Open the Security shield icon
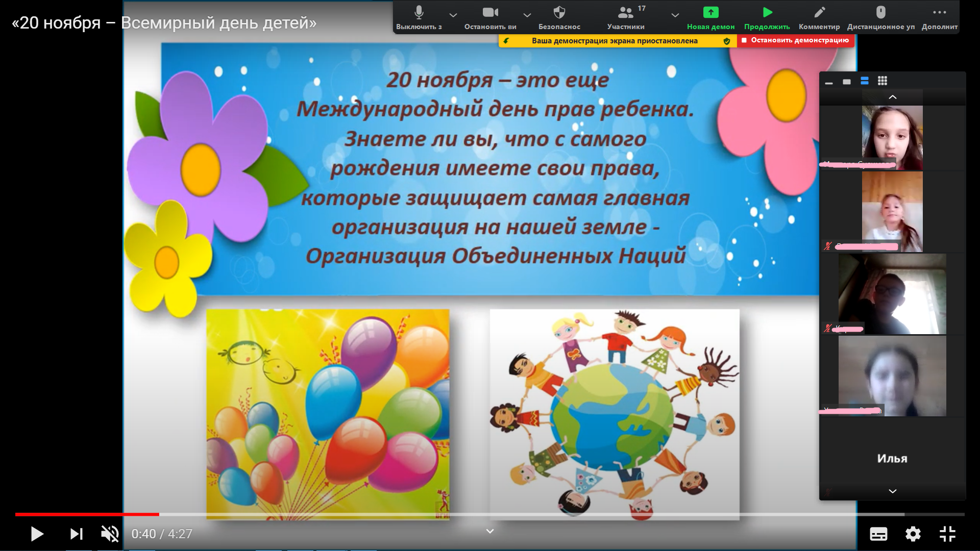980x551 pixels. (559, 12)
